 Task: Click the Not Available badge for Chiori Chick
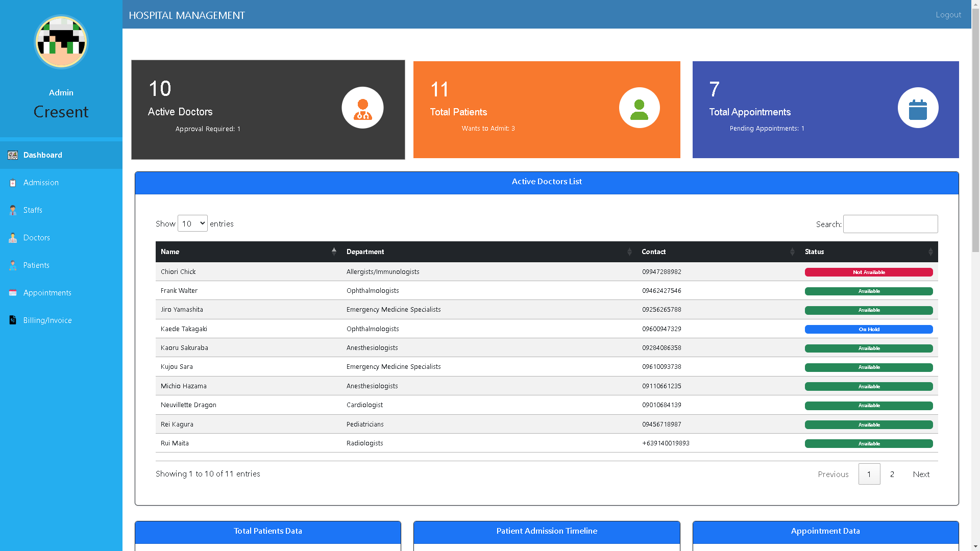(x=869, y=272)
